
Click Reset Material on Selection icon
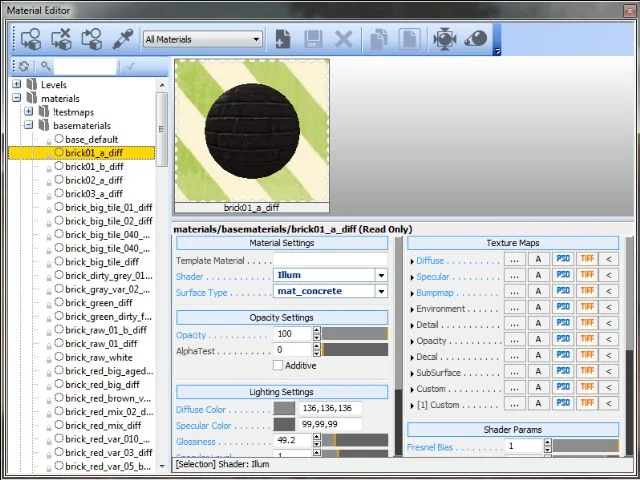tap(61, 40)
